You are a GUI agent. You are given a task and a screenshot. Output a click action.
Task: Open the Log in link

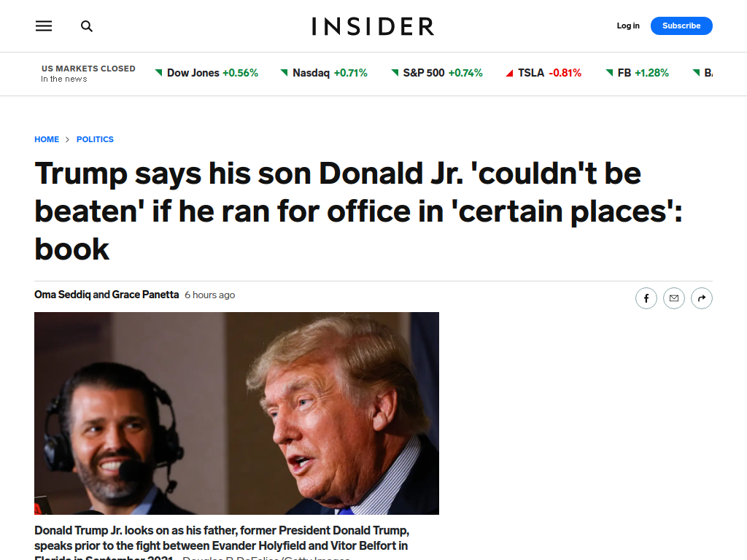point(628,26)
